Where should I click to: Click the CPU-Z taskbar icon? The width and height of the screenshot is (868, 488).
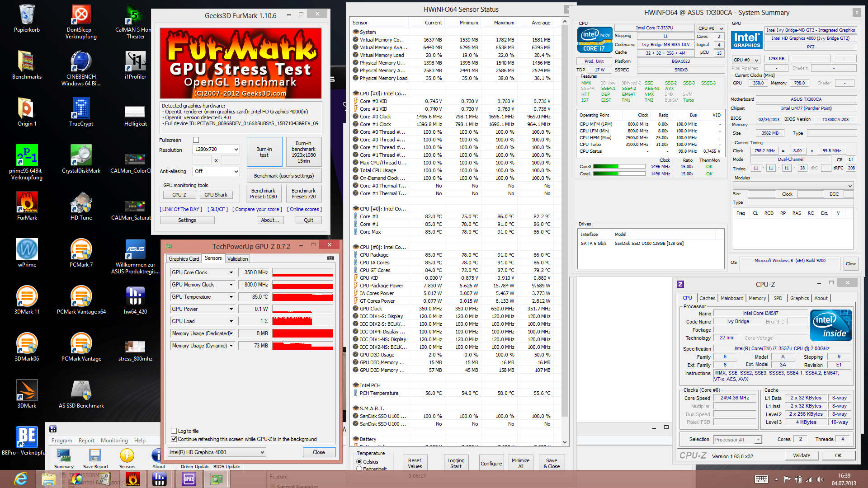coord(189,479)
